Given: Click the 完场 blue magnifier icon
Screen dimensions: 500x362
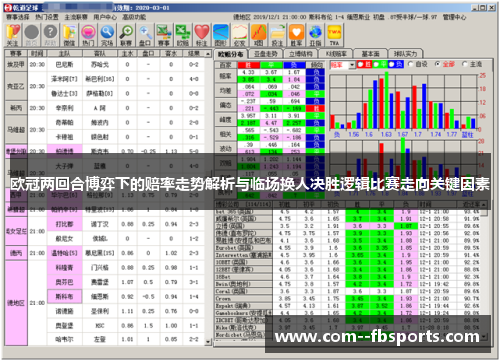Looking at the screenshot, I should pos(107,35).
